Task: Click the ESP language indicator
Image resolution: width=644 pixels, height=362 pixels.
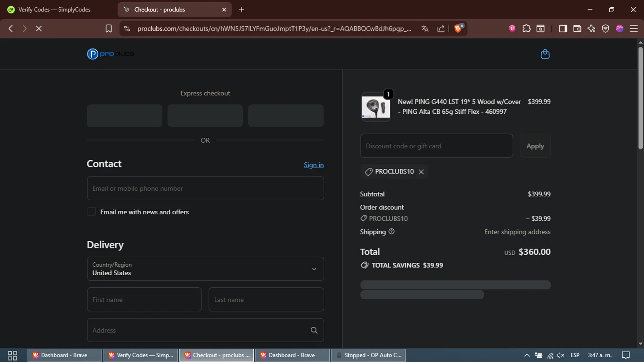Action: 575,356
